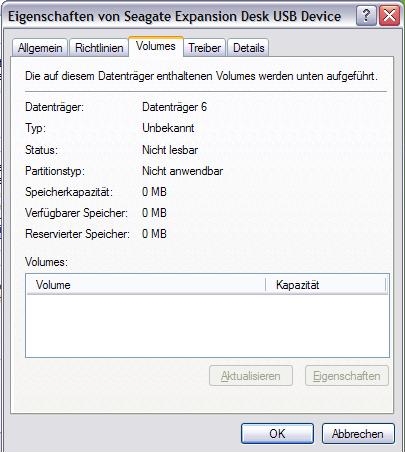Sort by the Volume column header
Screen dimensions: 405x452
(146, 285)
